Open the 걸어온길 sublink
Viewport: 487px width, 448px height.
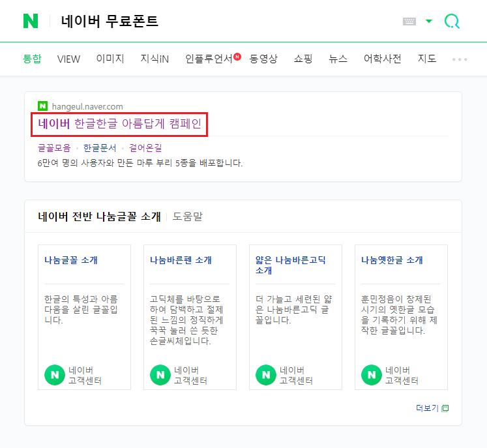(145, 147)
